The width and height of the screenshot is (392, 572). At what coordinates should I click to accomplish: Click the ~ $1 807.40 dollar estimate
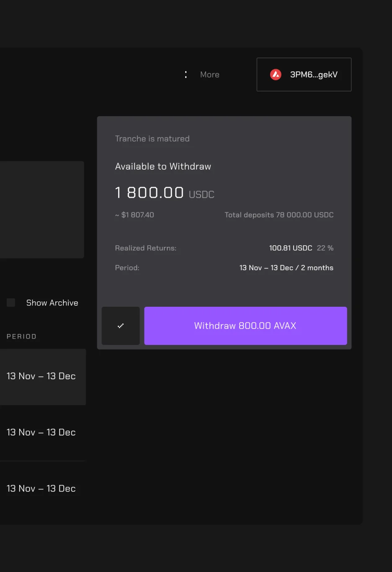(x=134, y=215)
